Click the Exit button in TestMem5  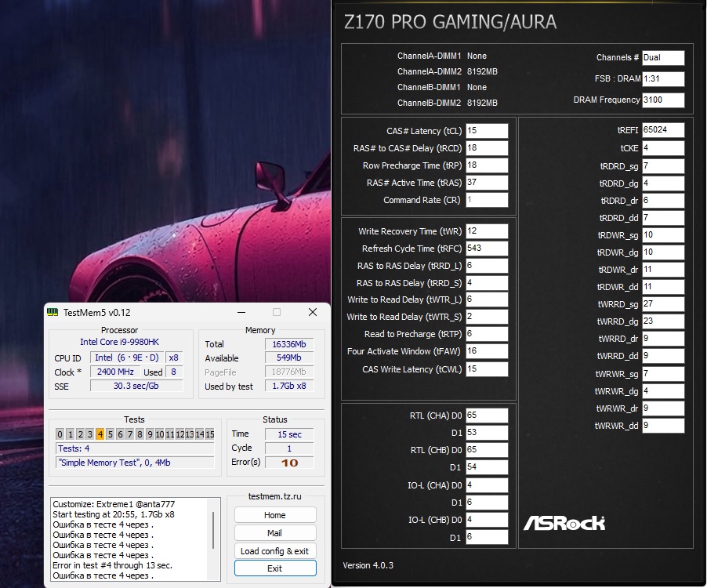[x=275, y=568]
